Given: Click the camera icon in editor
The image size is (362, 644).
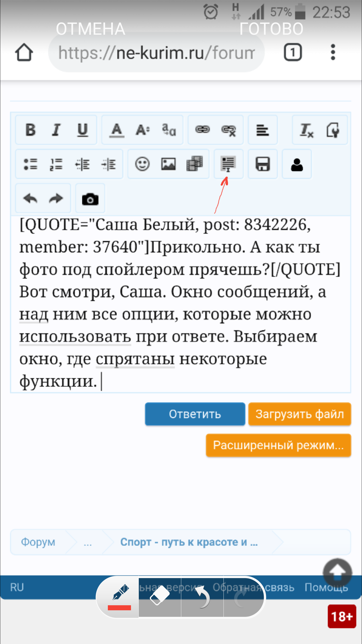Looking at the screenshot, I should coord(90,199).
